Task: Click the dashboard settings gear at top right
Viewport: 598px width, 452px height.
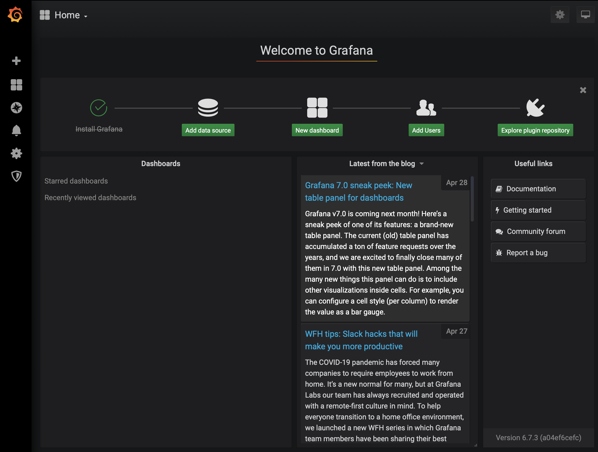Action: pyautogui.click(x=559, y=15)
